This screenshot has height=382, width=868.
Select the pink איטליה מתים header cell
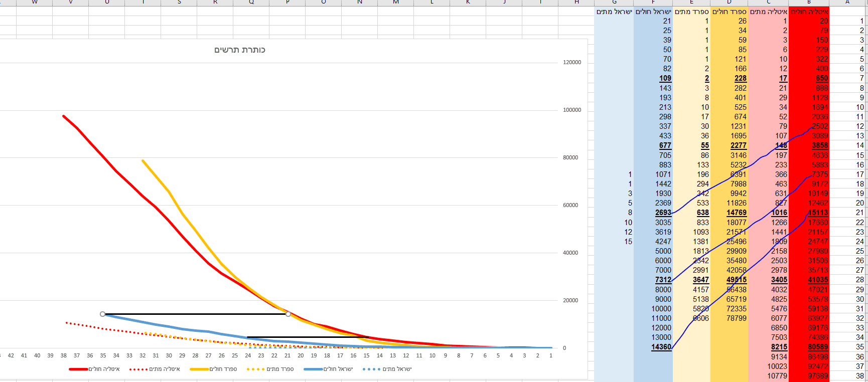(768, 12)
